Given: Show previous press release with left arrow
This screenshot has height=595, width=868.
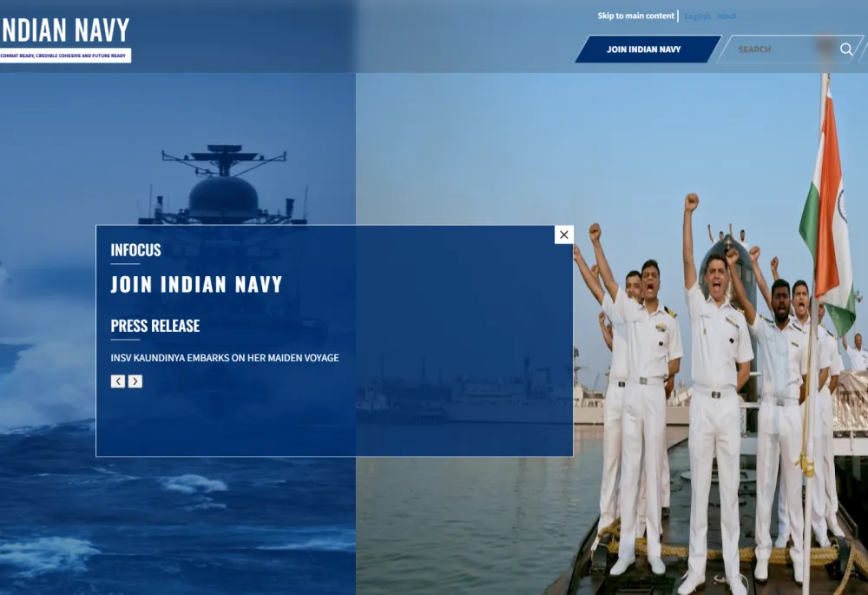Looking at the screenshot, I should click(x=118, y=381).
